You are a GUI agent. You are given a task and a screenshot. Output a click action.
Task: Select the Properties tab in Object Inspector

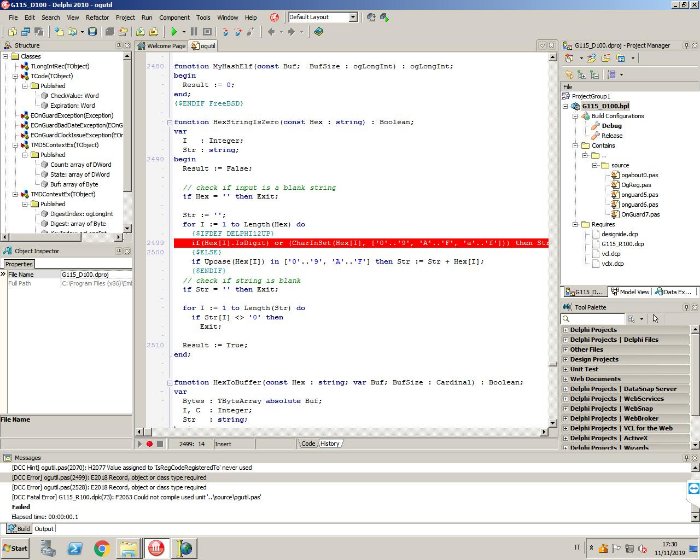click(19, 264)
